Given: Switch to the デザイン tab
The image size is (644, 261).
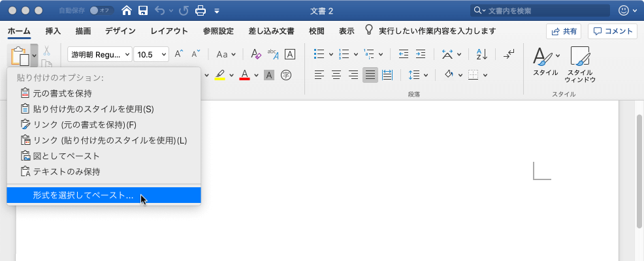Looking at the screenshot, I should [120, 31].
